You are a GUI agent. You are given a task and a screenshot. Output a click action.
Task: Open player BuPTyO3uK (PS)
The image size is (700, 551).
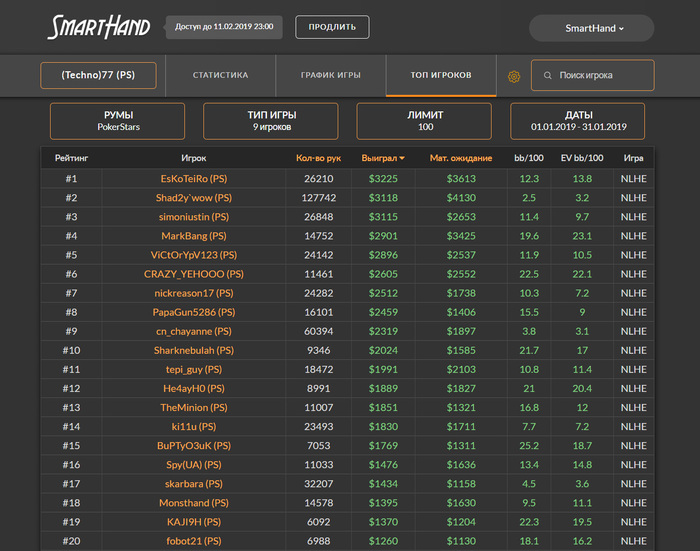point(194,446)
